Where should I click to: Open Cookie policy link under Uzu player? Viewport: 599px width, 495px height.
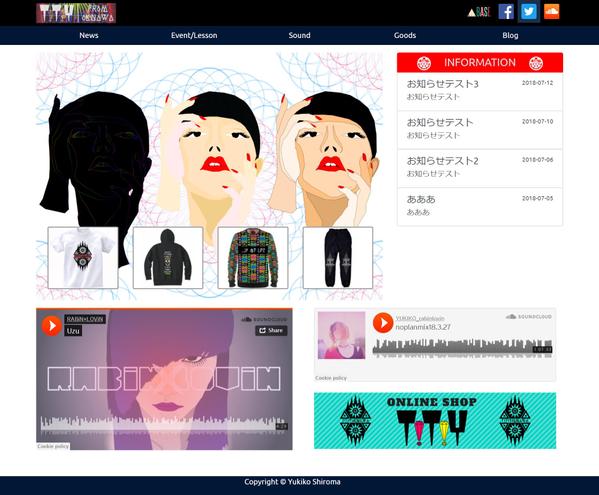click(53, 446)
